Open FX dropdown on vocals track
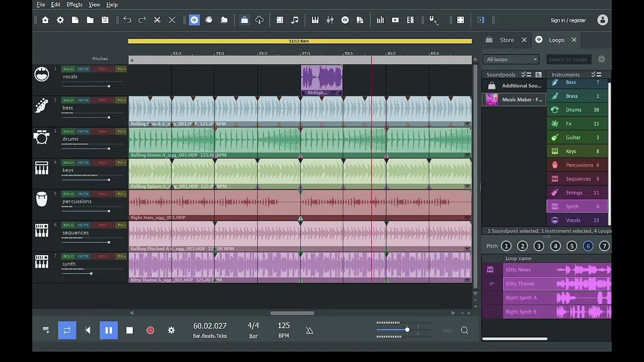The image size is (644, 362). tap(121, 69)
